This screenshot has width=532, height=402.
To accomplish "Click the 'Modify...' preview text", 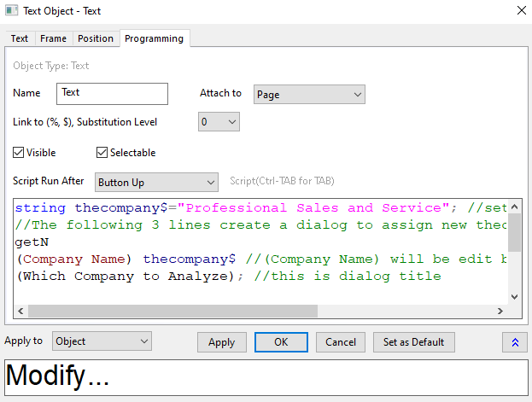I will tap(57, 376).
